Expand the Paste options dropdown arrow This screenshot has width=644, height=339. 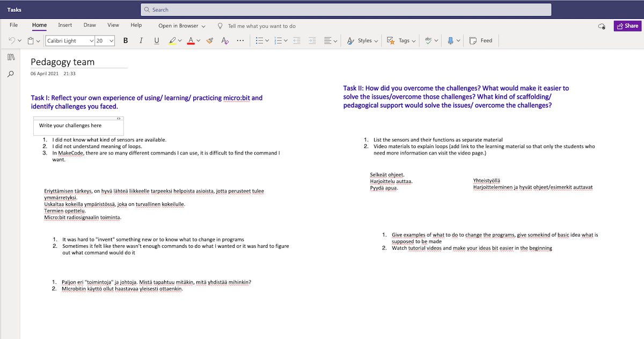pos(38,41)
